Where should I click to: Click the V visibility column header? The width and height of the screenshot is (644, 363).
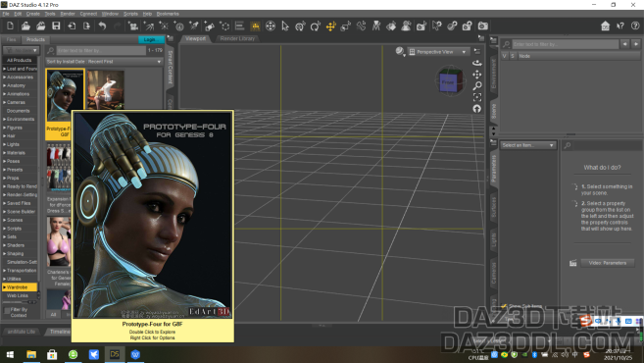pyautogui.click(x=505, y=56)
